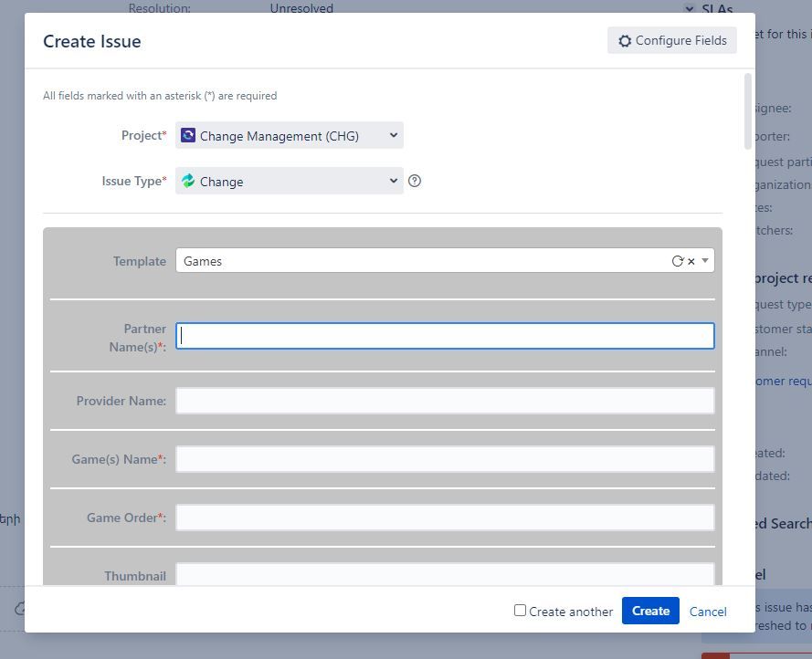Click the Game Order input field
This screenshot has height=659, width=812.
[x=445, y=518]
